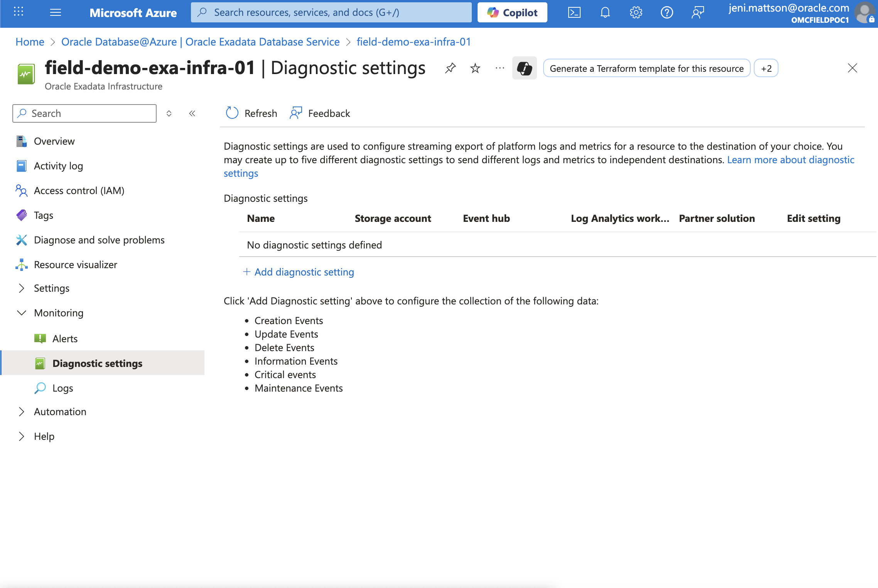Viewport: 878px width, 588px height.
Task: Open portal Settings gear
Action: point(636,12)
